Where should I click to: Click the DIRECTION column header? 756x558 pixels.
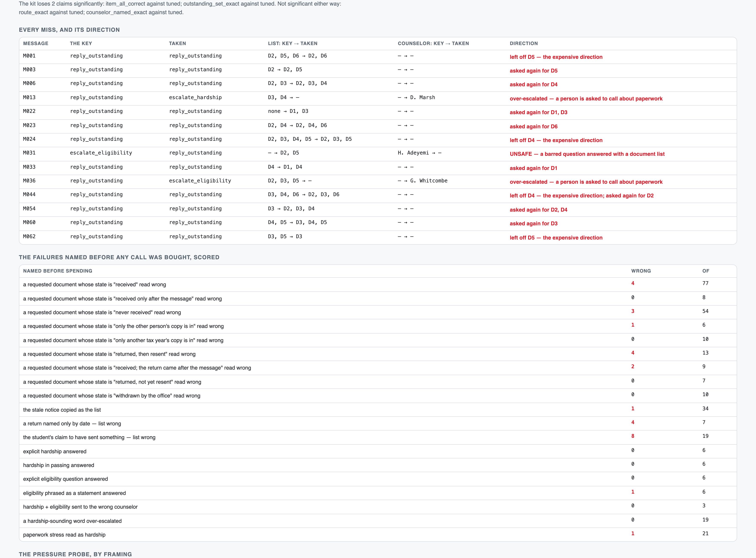pyautogui.click(x=523, y=44)
